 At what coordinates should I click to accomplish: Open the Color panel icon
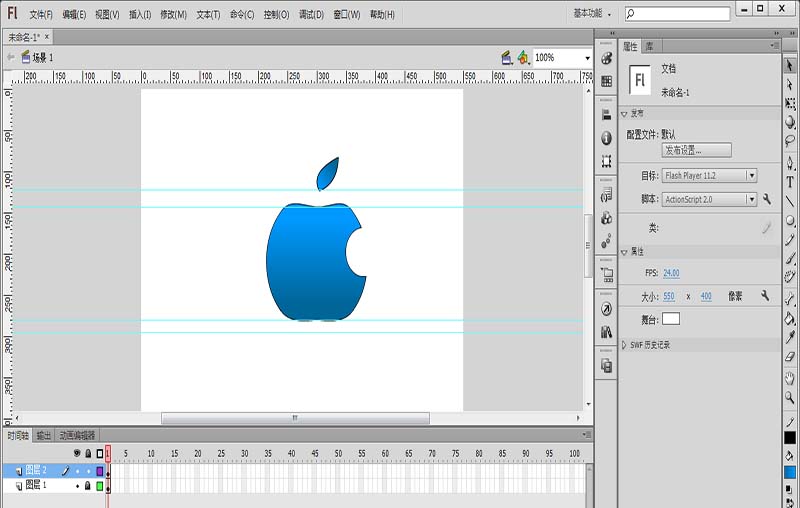(x=606, y=58)
